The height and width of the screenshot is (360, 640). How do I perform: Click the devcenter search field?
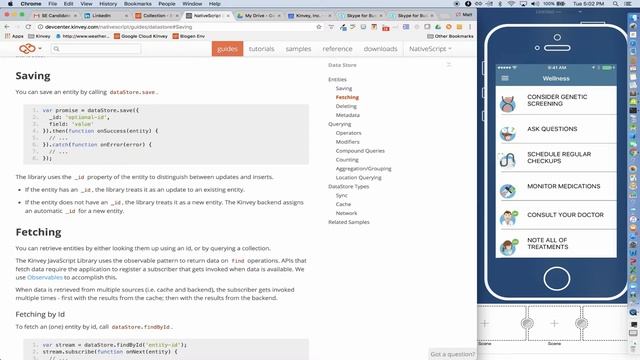[x=96, y=49]
